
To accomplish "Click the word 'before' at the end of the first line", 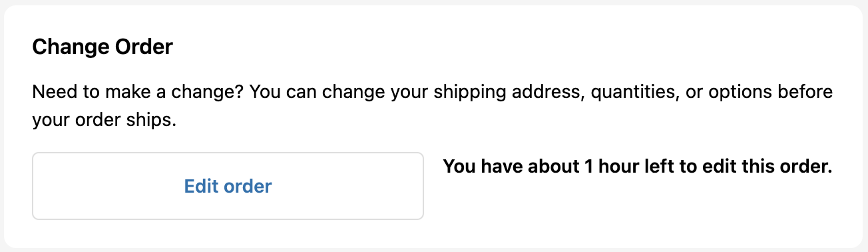I will (x=806, y=91).
